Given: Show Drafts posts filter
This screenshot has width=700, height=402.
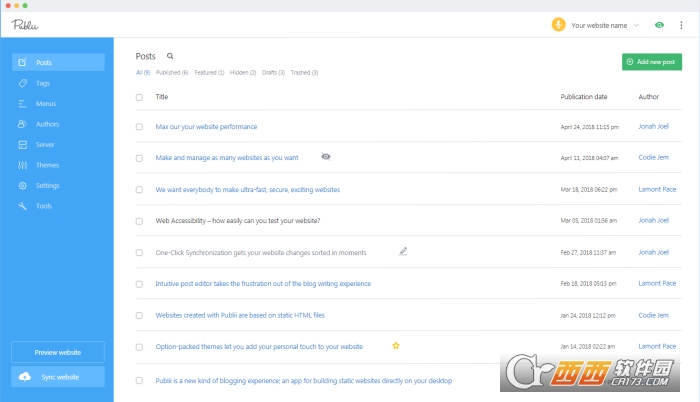Looking at the screenshot, I should click(x=273, y=73).
